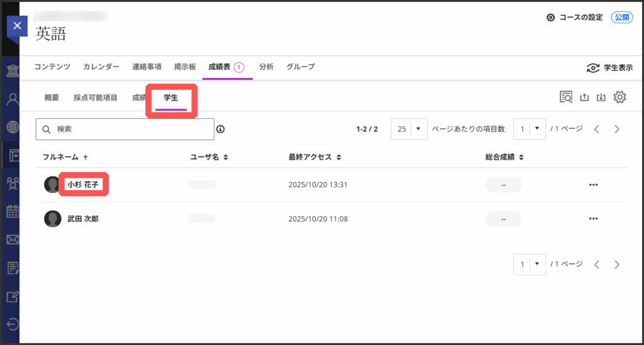The height and width of the screenshot is (345, 644).
Task: Click the info icon beside search box
Action: click(221, 129)
